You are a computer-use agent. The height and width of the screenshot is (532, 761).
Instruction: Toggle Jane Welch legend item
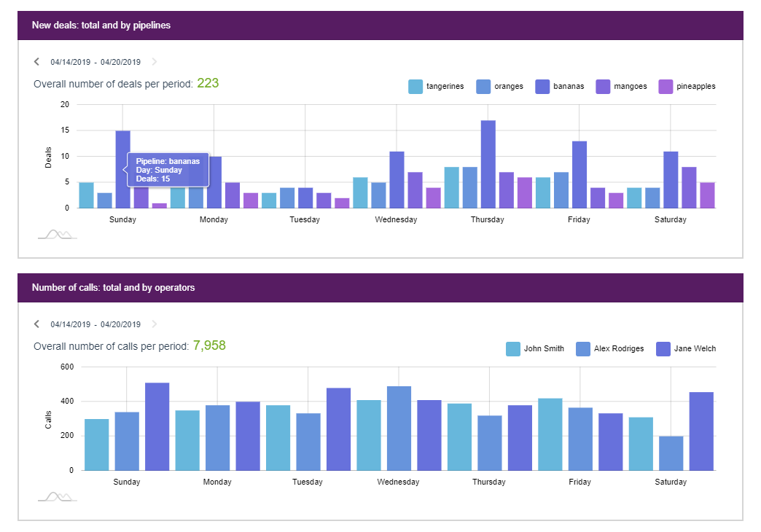tap(686, 348)
